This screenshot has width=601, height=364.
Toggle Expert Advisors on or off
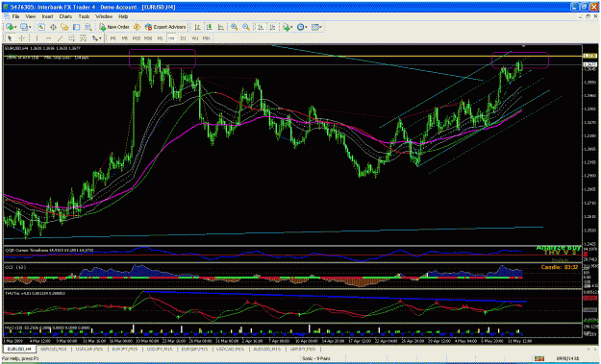165,27
